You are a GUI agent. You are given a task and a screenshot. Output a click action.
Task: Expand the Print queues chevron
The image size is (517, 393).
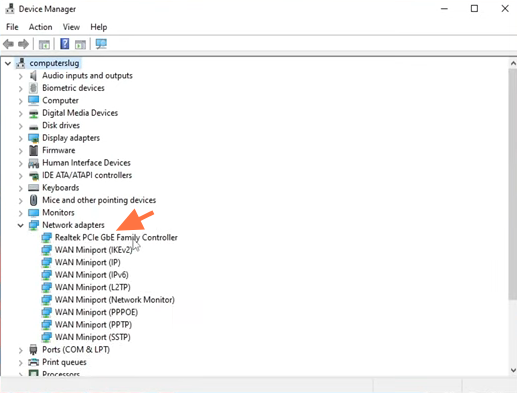pos(21,363)
